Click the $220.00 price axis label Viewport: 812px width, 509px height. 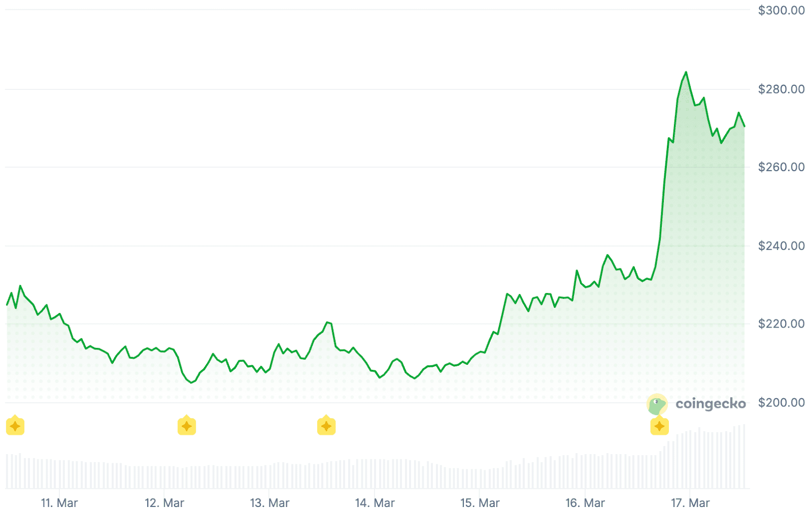pos(781,324)
